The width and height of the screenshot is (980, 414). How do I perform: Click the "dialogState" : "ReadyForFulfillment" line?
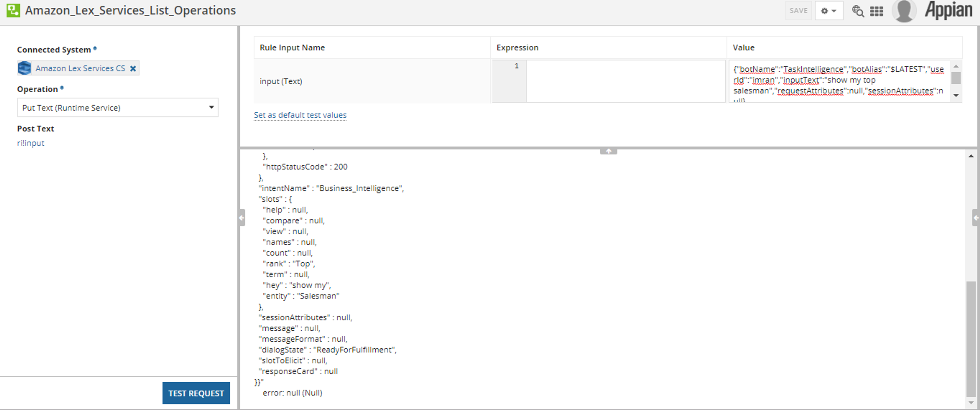327,350
